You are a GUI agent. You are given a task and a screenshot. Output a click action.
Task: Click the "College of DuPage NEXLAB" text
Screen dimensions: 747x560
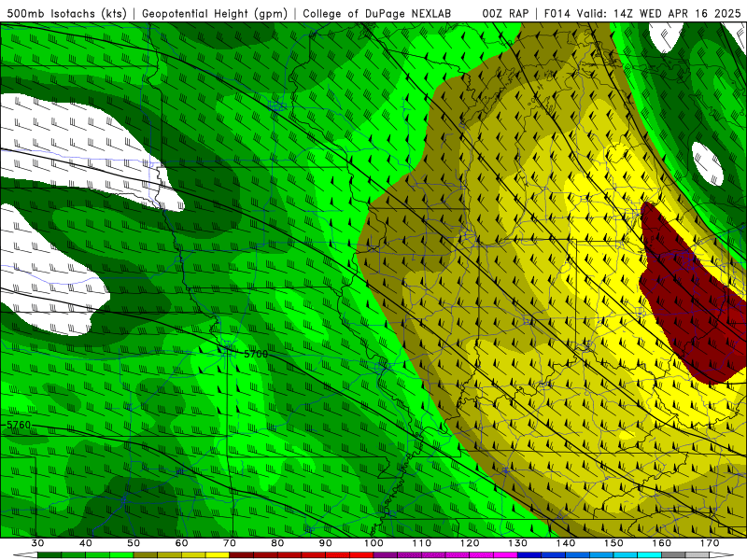[377, 14]
